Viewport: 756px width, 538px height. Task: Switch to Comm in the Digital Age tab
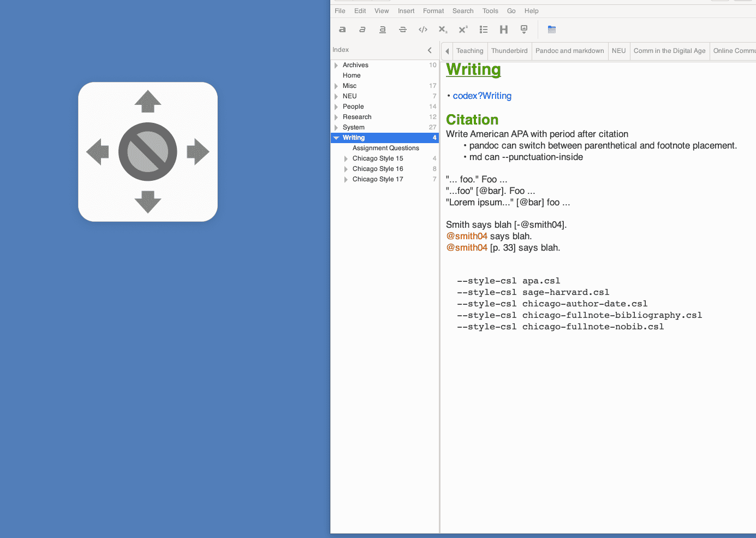[670, 51]
